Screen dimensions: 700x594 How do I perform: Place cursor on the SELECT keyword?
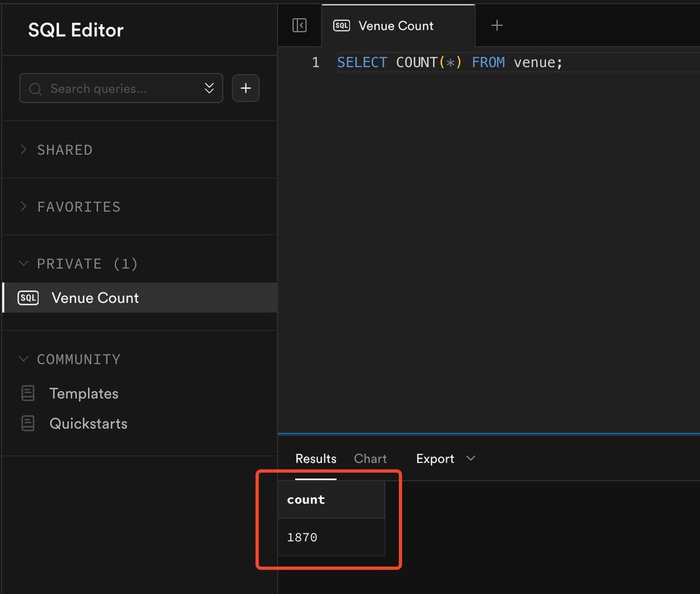[362, 62]
